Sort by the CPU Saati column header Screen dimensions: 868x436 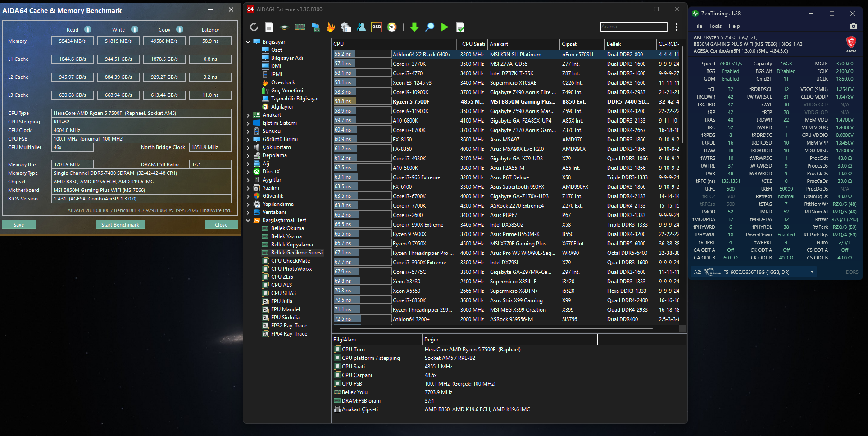(x=473, y=44)
